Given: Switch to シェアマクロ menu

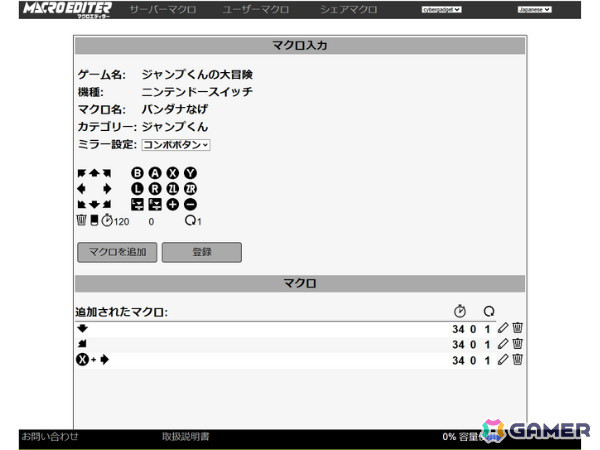Looking at the screenshot, I should (348, 10).
